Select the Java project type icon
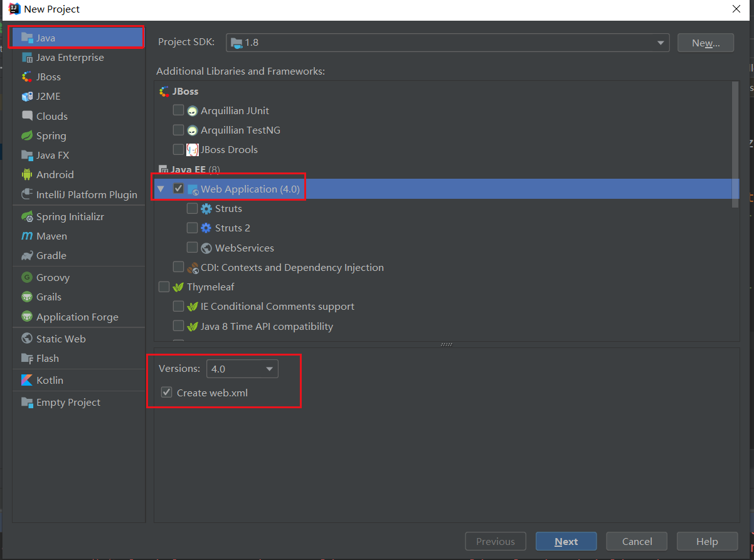This screenshot has height=560, width=754. (27, 38)
